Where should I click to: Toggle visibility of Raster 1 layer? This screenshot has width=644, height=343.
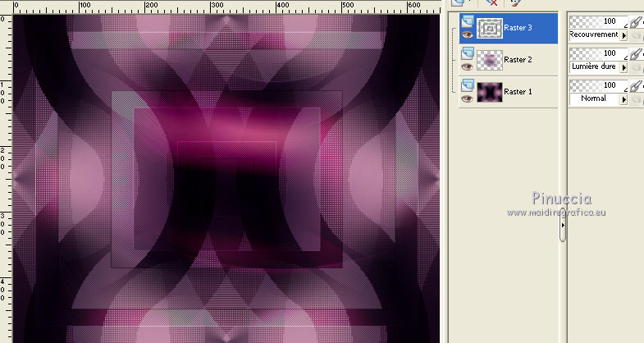coord(467,99)
